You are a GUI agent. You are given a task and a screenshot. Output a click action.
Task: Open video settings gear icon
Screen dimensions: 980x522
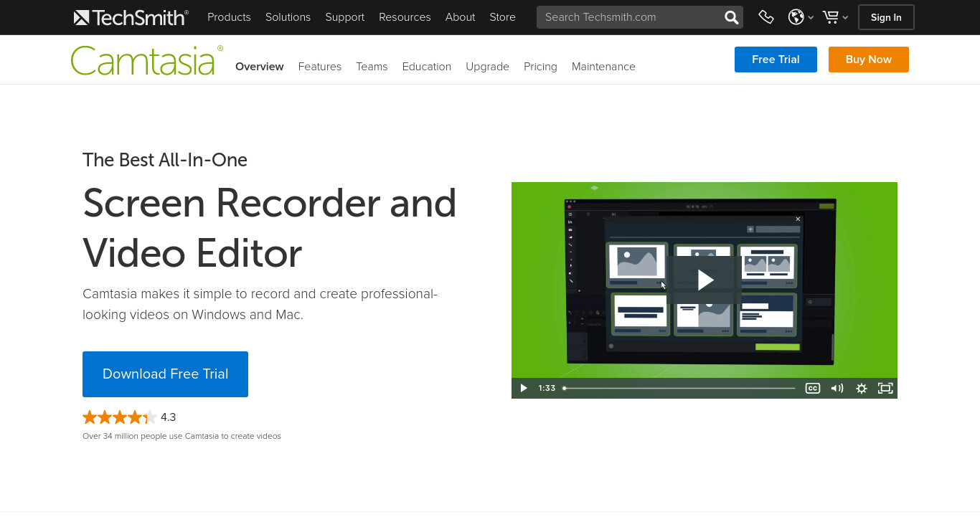(x=862, y=388)
